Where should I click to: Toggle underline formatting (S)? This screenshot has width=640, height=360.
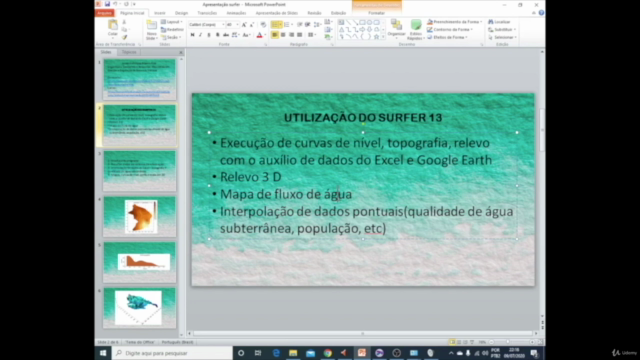click(209, 35)
